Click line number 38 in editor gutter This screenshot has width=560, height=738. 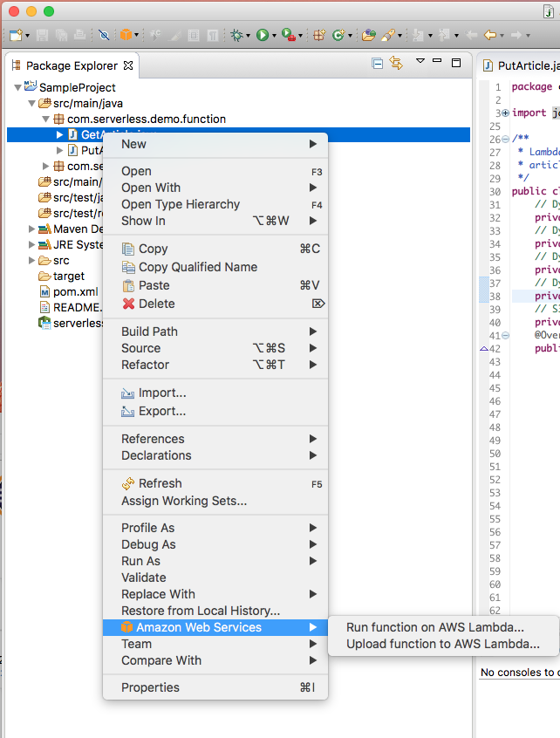495,297
